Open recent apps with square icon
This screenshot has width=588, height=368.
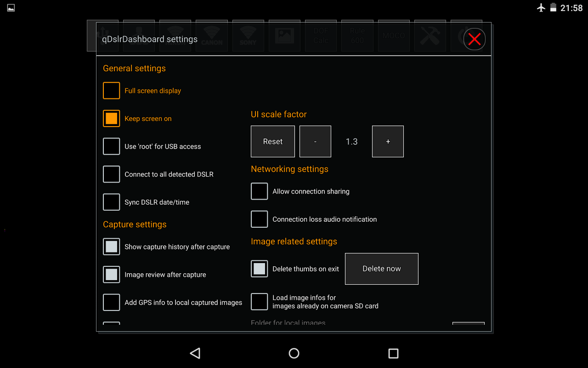coord(393,353)
